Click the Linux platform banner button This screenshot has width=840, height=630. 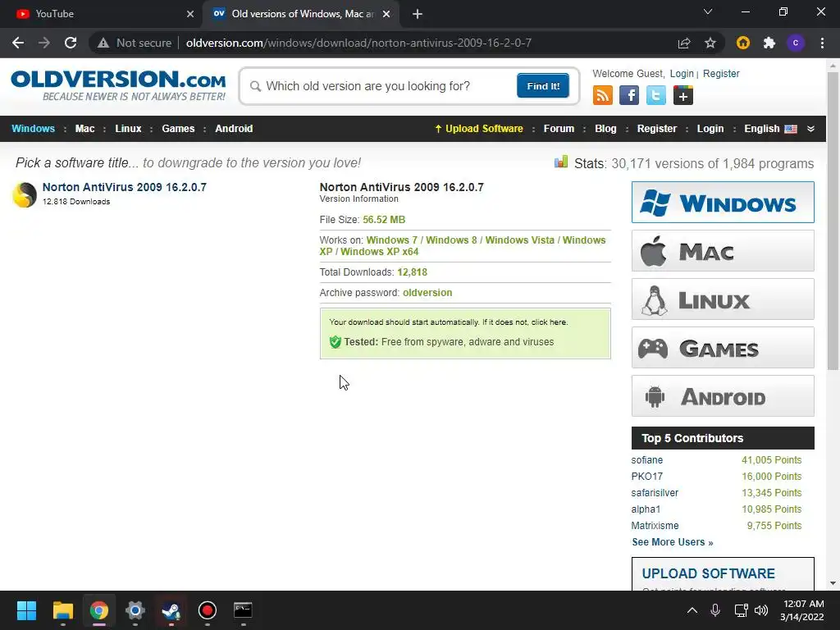coord(723,299)
